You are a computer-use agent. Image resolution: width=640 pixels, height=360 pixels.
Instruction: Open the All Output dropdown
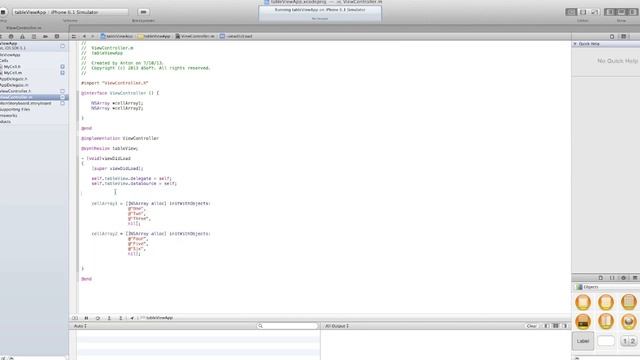337,326
